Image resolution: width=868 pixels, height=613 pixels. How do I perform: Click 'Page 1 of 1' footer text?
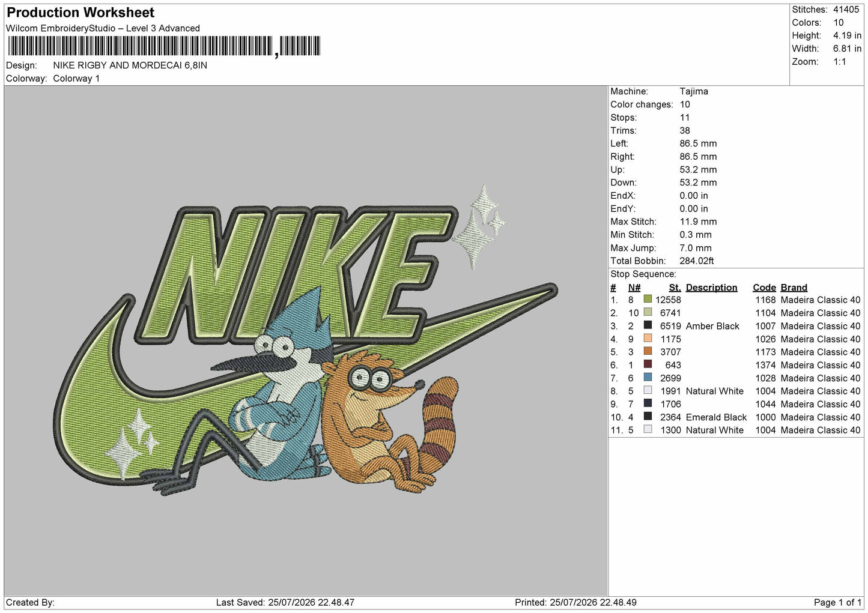(x=837, y=602)
